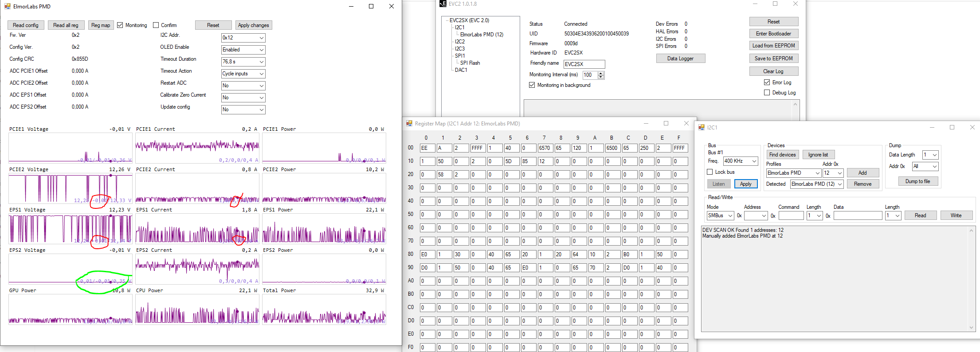Click the Find devices button
Image resolution: width=980 pixels, height=352 pixels.
782,155
